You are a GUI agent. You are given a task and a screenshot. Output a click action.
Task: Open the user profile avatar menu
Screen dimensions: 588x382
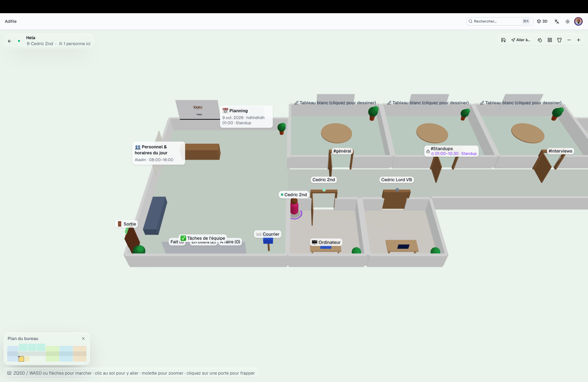(578, 21)
